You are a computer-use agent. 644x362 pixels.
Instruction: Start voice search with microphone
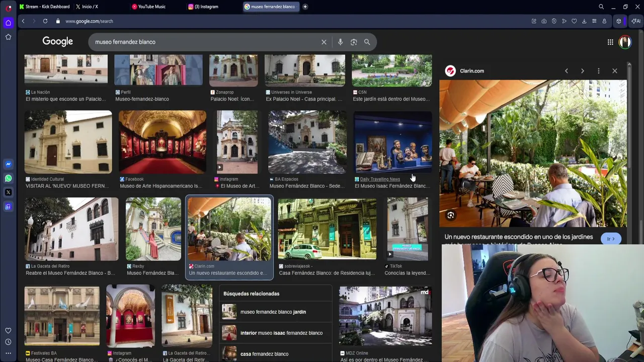click(x=340, y=42)
